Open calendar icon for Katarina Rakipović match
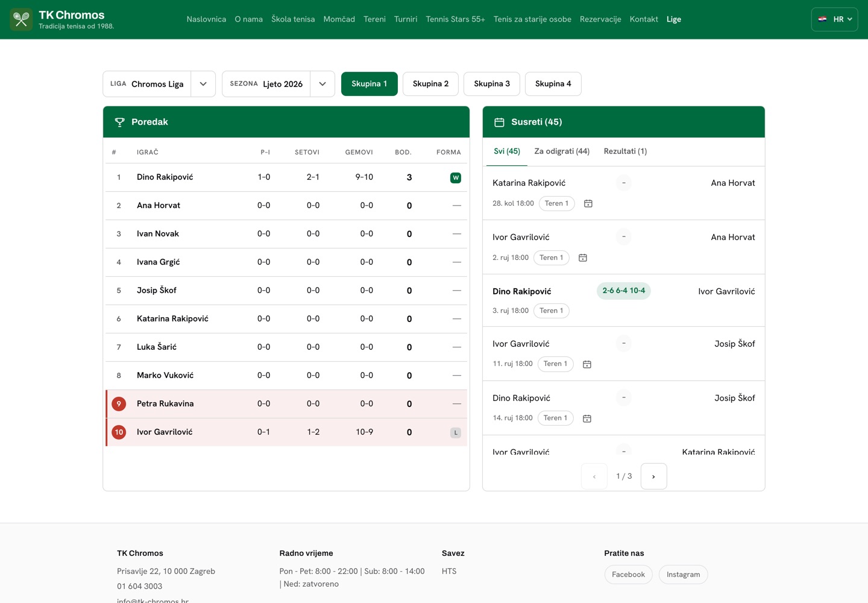This screenshot has width=868, height=603. (588, 204)
